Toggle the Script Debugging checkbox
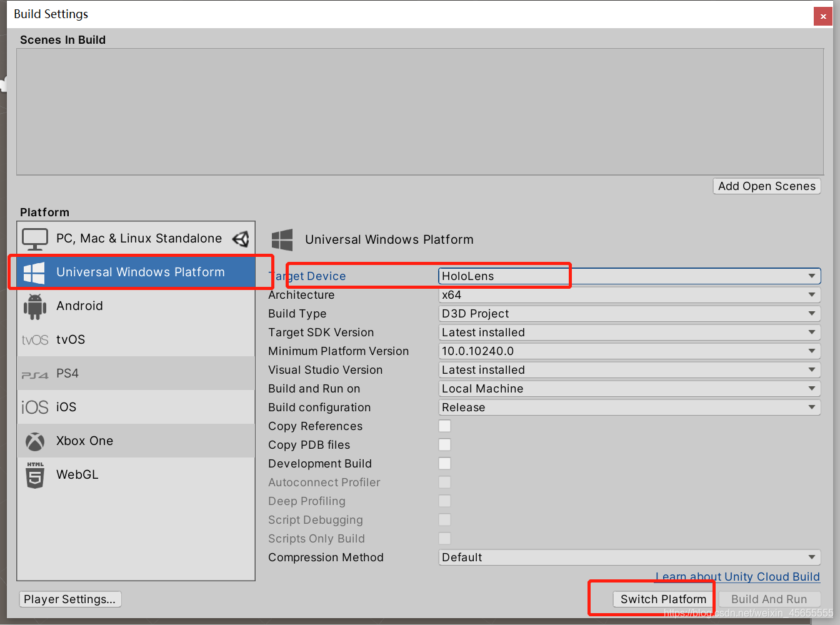The image size is (840, 625). (x=444, y=520)
